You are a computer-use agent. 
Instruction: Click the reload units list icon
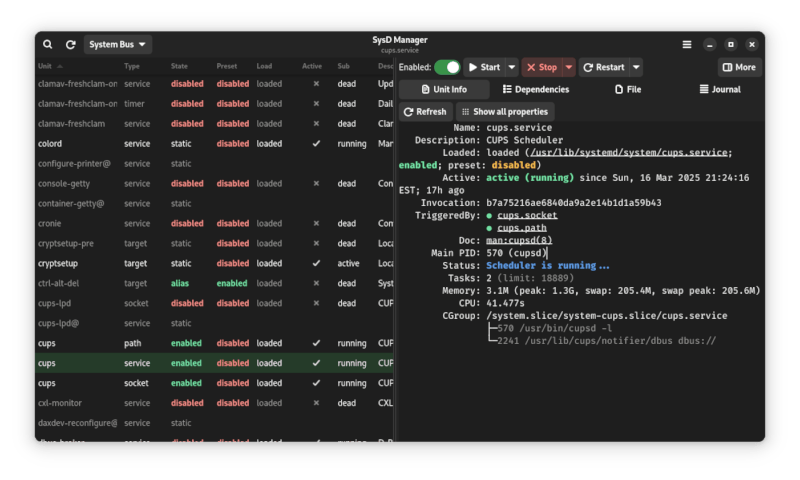point(70,45)
